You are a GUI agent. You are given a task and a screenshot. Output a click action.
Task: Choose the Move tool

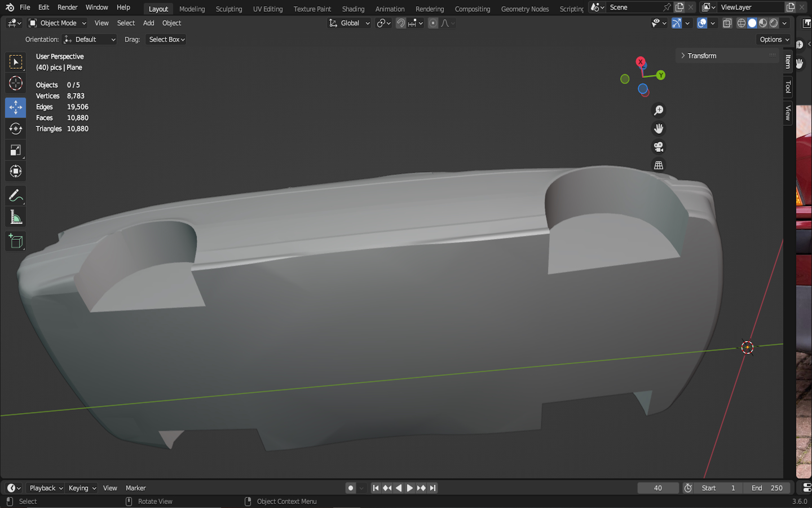[16, 107]
